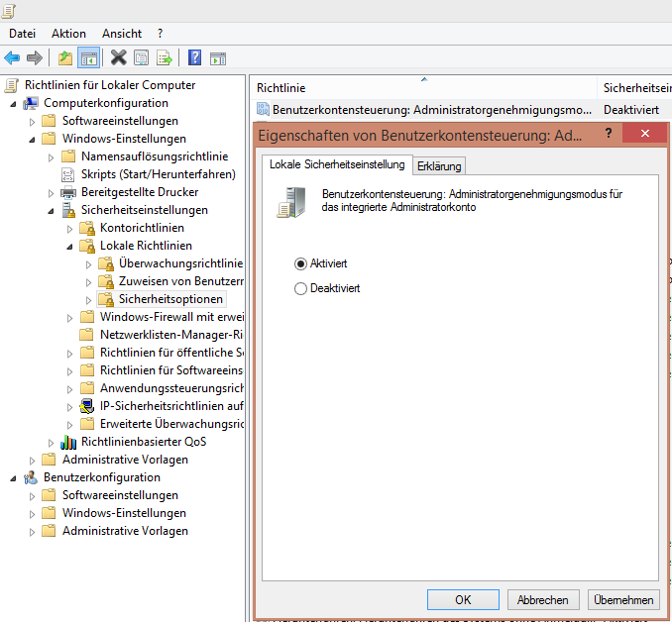The height and width of the screenshot is (622, 672).
Task: Collapse the Lokale Richtlinien tree node
Action: point(70,246)
